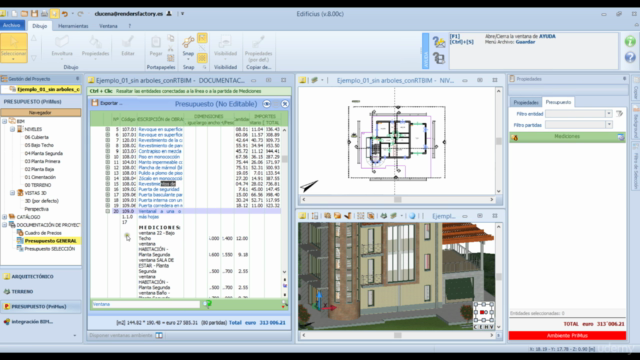Select 06 Cubierta level
The height and width of the screenshot is (360, 640).
[36, 137]
